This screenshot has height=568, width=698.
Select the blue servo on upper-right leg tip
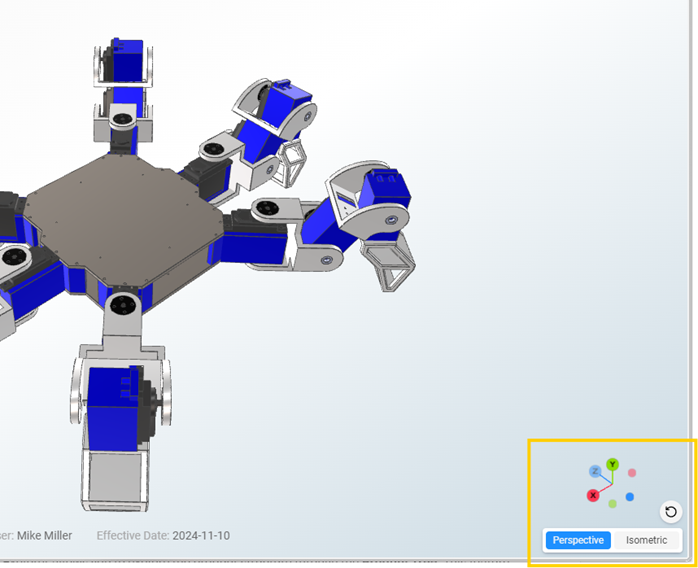coord(290,108)
